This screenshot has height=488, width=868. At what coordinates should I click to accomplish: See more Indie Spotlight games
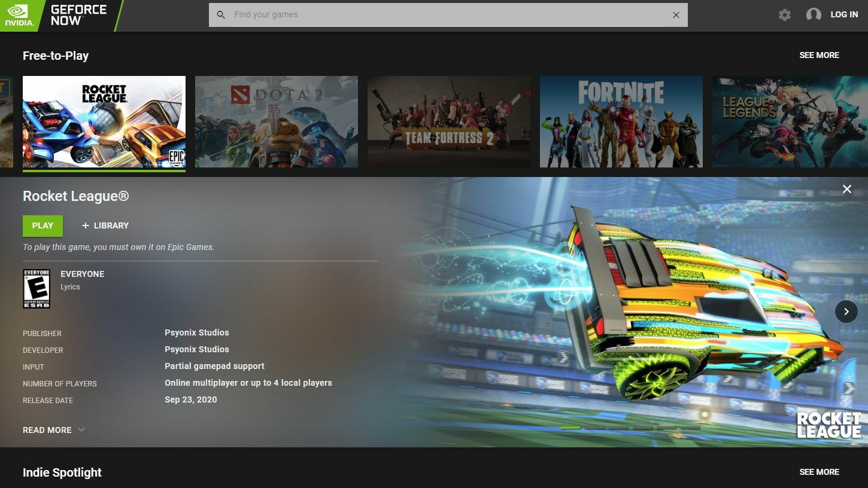[x=819, y=472]
